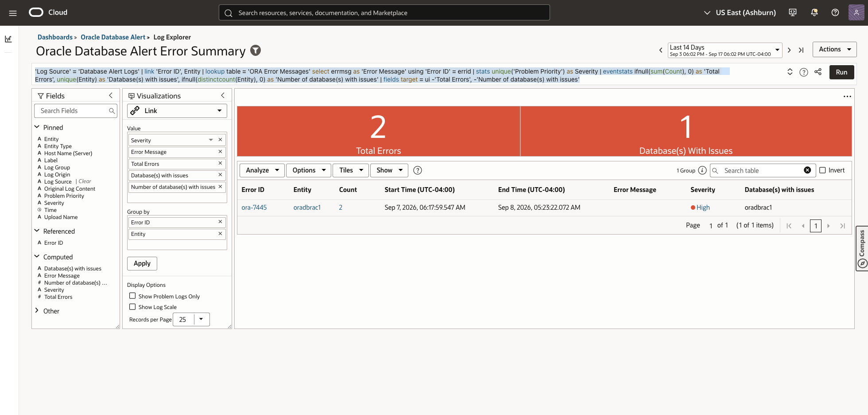
Task: Click the analytics chart icon in left sidebar
Action: (8, 39)
